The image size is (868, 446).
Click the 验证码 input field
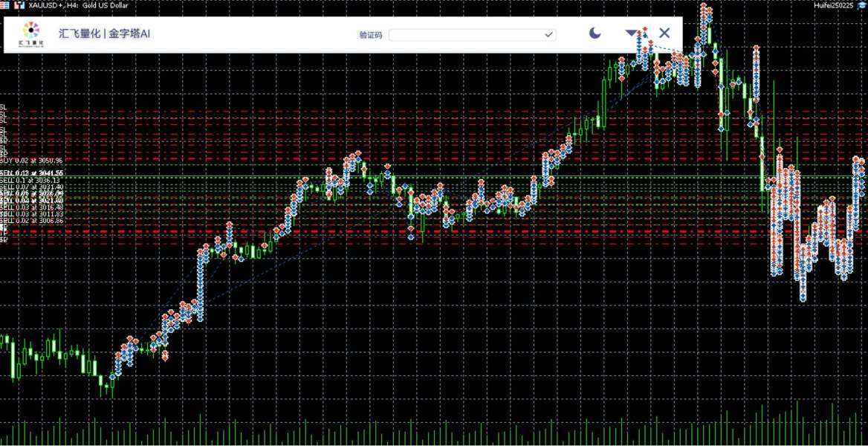coord(472,35)
